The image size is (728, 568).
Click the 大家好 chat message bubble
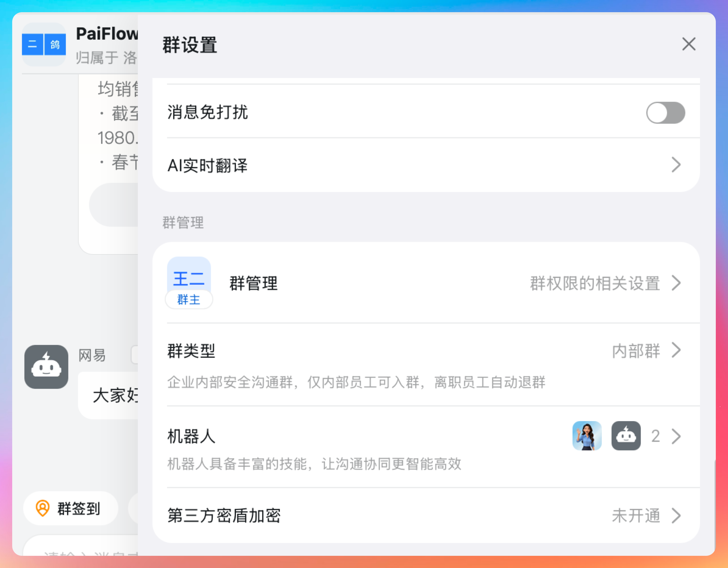(114, 396)
